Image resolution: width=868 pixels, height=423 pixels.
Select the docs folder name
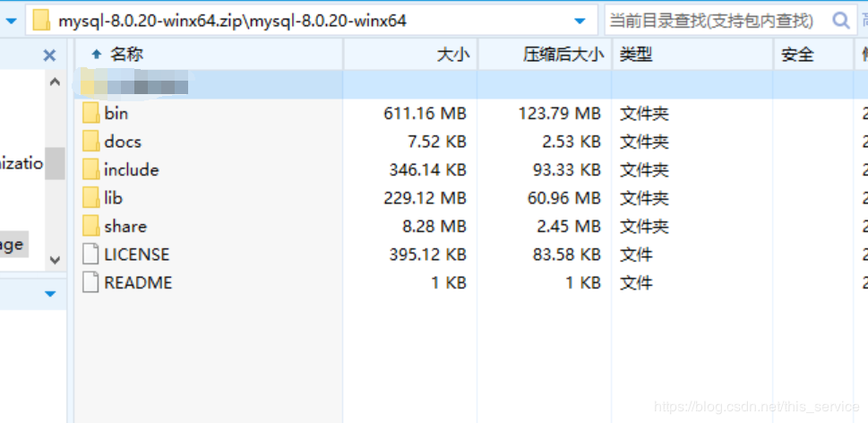[x=123, y=142]
